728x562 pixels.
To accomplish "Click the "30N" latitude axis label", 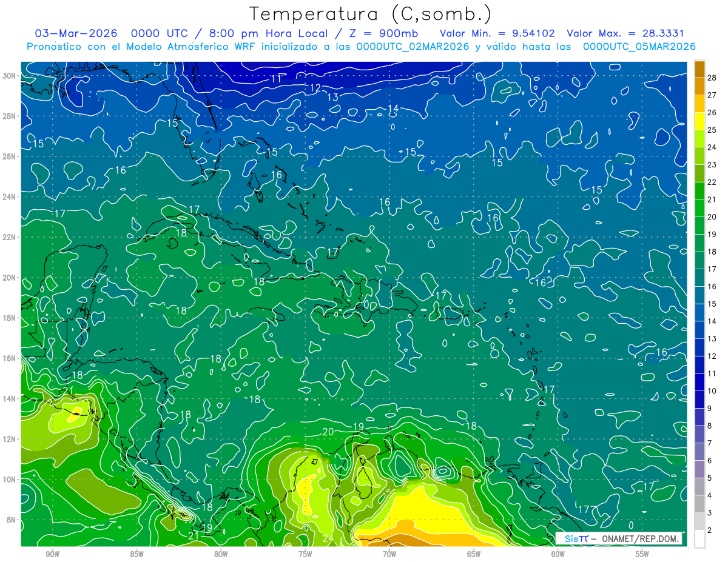I will (9, 76).
